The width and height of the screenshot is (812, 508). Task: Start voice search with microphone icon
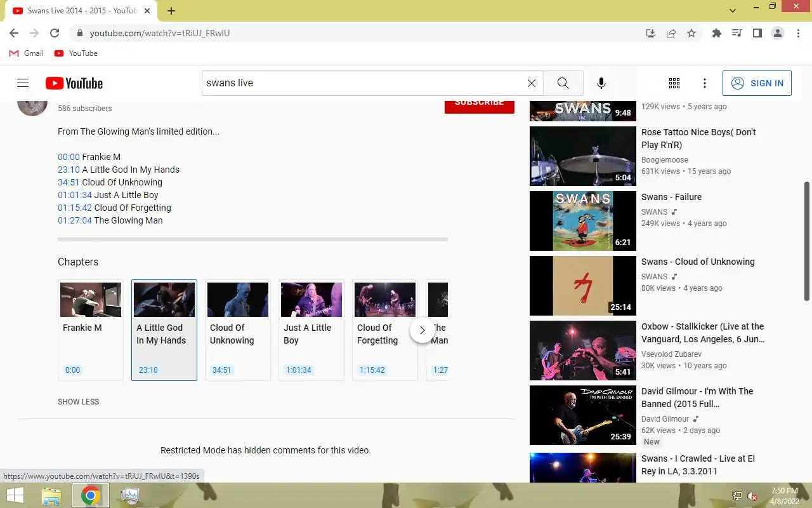tap(601, 83)
